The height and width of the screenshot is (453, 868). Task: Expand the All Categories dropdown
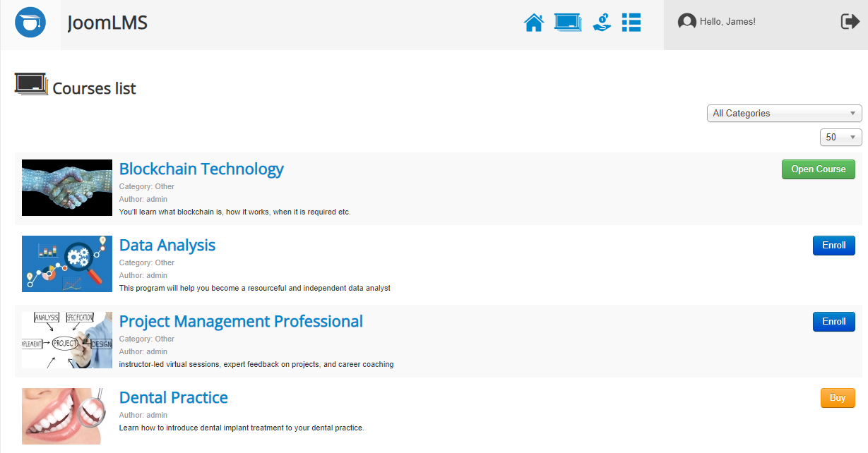tap(784, 113)
